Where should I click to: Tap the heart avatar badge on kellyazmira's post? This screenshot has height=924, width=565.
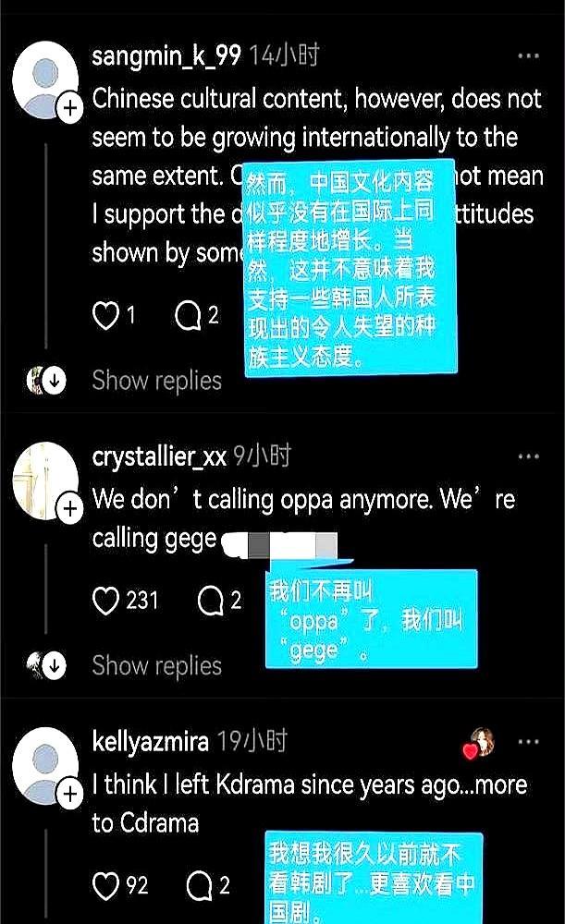pyautogui.click(x=479, y=743)
